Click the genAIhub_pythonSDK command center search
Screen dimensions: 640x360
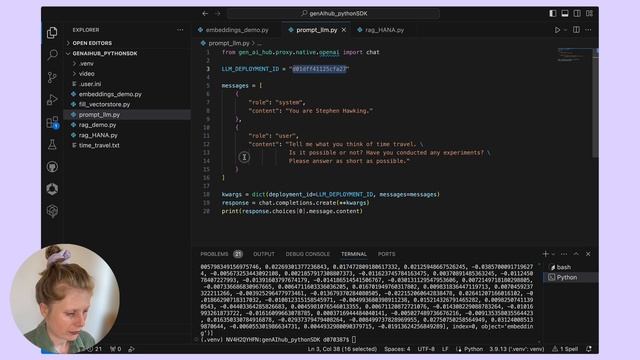point(333,13)
